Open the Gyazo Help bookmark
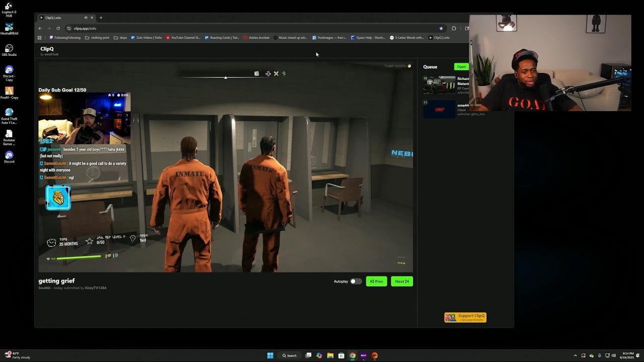 point(368,38)
